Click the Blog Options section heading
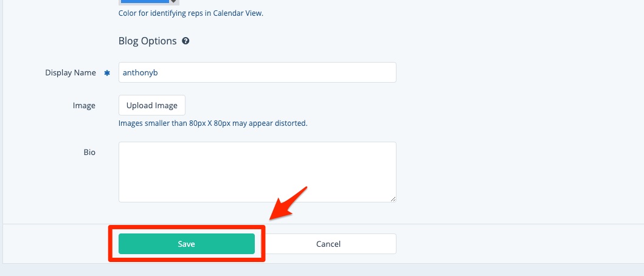The height and width of the screenshot is (276, 644). click(147, 41)
